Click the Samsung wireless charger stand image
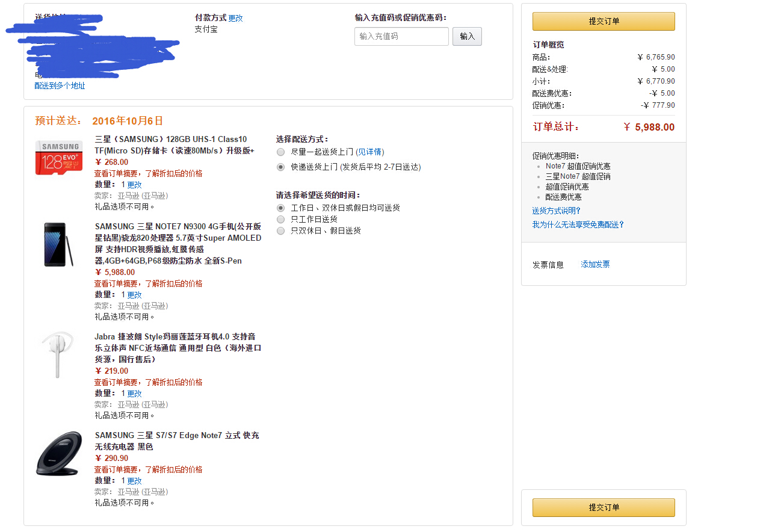The image size is (766, 532). (58, 454)
